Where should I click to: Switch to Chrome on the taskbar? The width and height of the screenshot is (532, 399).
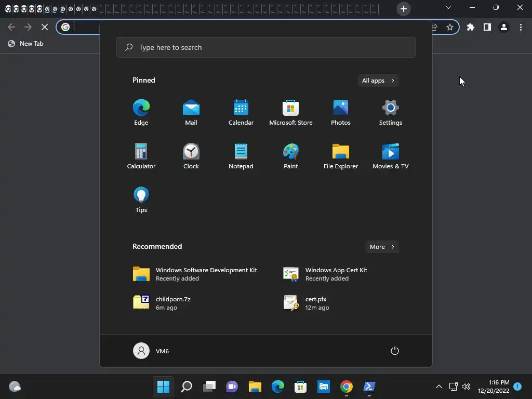click(x=346, y=387)
